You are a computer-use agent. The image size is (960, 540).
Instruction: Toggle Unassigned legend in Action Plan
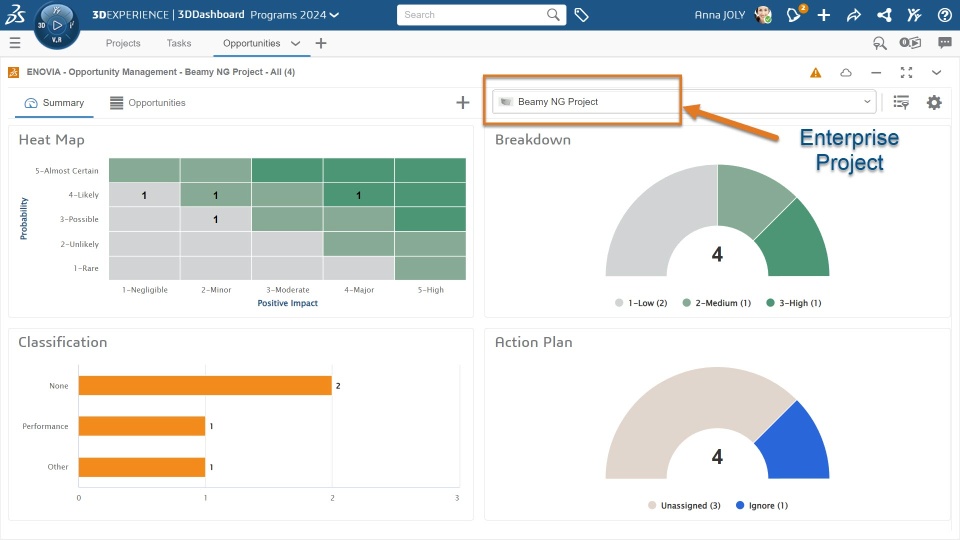(x=685, y=506)
